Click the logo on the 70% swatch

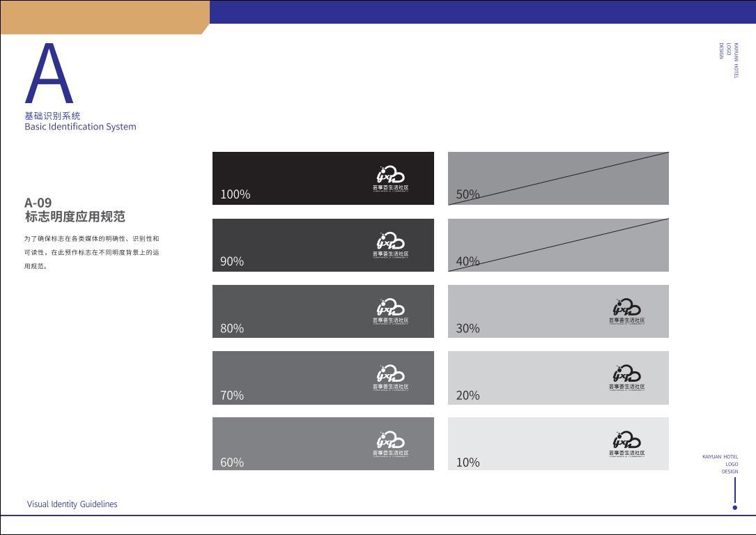390,378
